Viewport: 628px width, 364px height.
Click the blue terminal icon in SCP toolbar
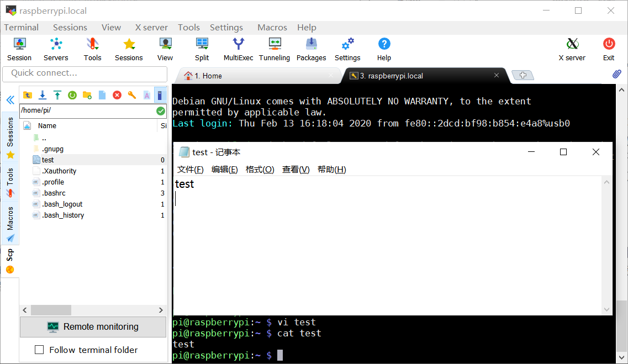click(160, 95)
